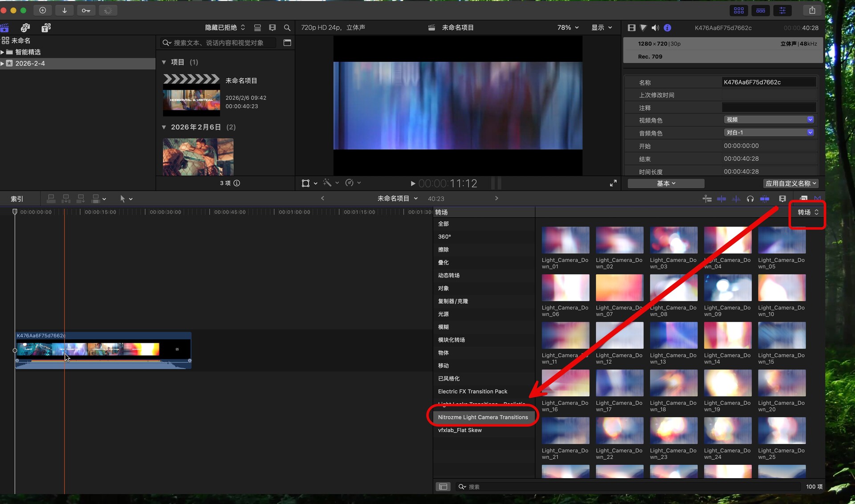Toggle skimming in the timeline
Viewport: 855px width, 504px height.
pos(721,199)
